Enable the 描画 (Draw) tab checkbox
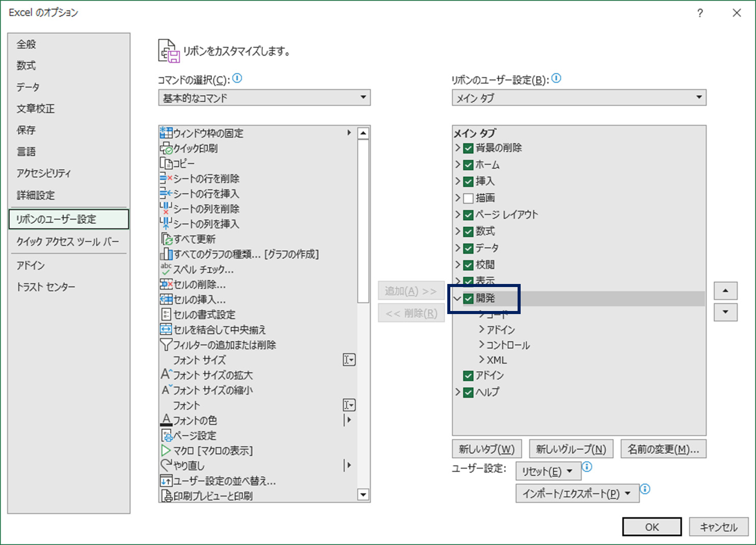 (x=468, y=198)
